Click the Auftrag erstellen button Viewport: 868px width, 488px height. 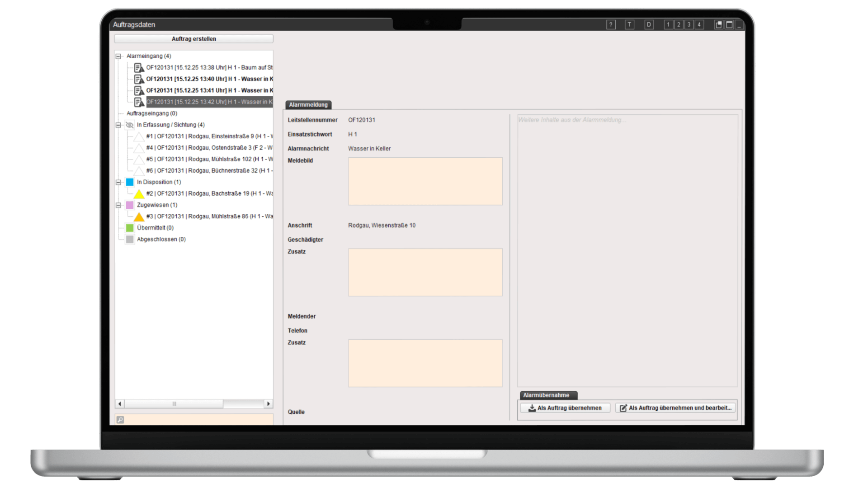tap(193, 39)
